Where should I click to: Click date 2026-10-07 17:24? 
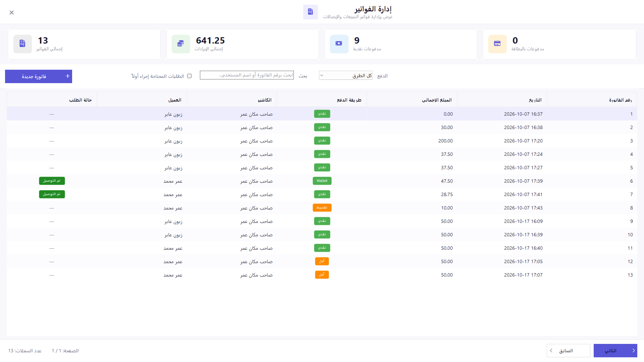point(523,154)
